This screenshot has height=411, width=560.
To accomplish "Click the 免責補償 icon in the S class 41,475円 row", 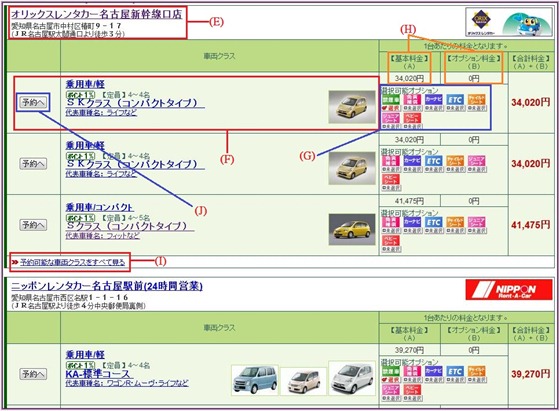I will click(x=391, y=222).
